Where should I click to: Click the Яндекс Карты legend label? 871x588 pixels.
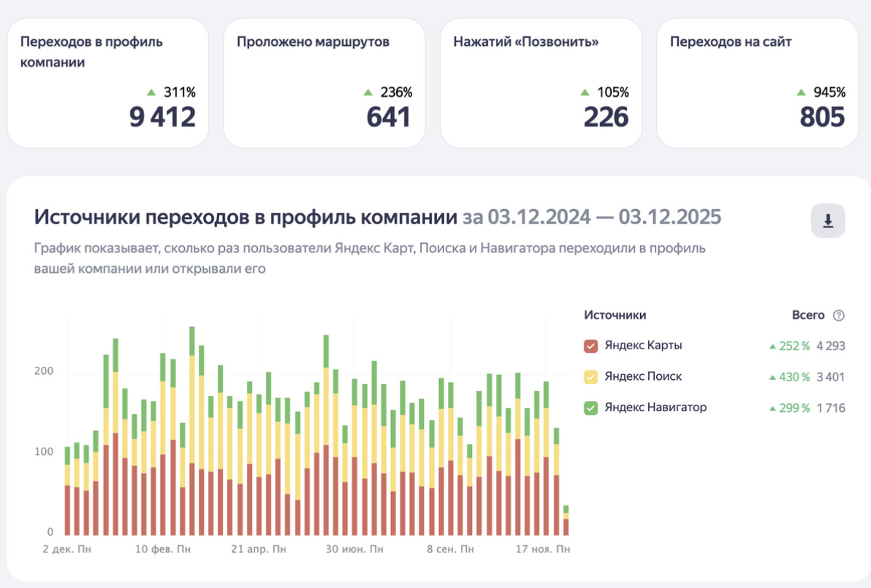pyautogui.click(x=643, y=345)
